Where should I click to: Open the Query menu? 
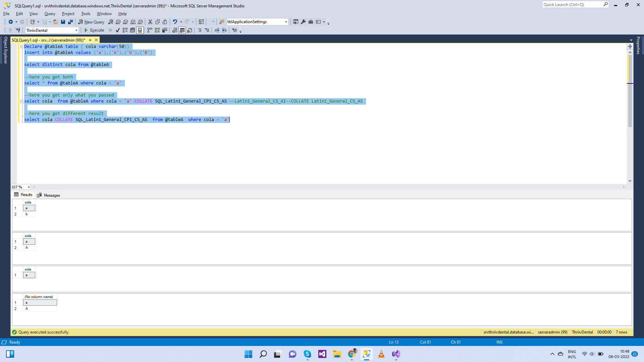point(50,13)
